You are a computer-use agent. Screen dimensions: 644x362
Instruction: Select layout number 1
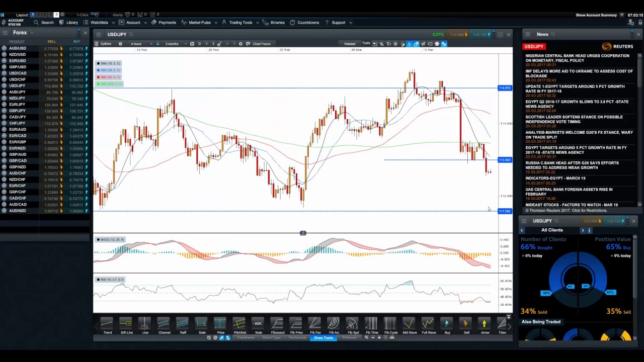(x=33, y=15)
